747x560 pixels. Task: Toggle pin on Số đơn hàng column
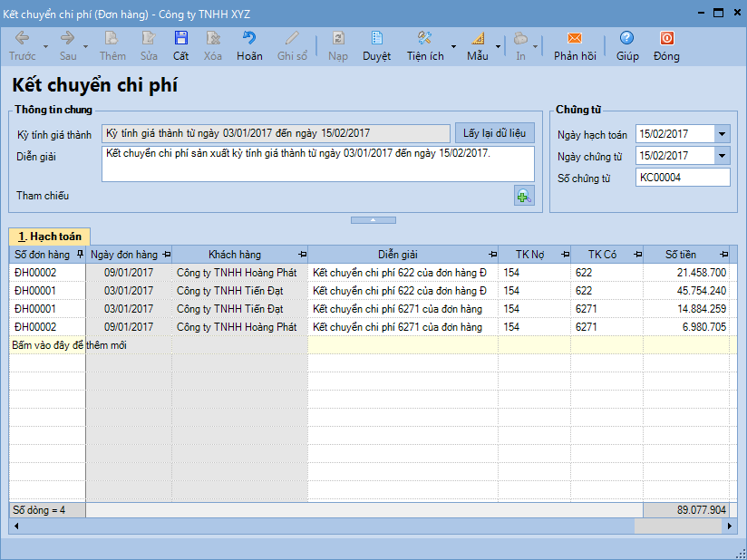80,255
